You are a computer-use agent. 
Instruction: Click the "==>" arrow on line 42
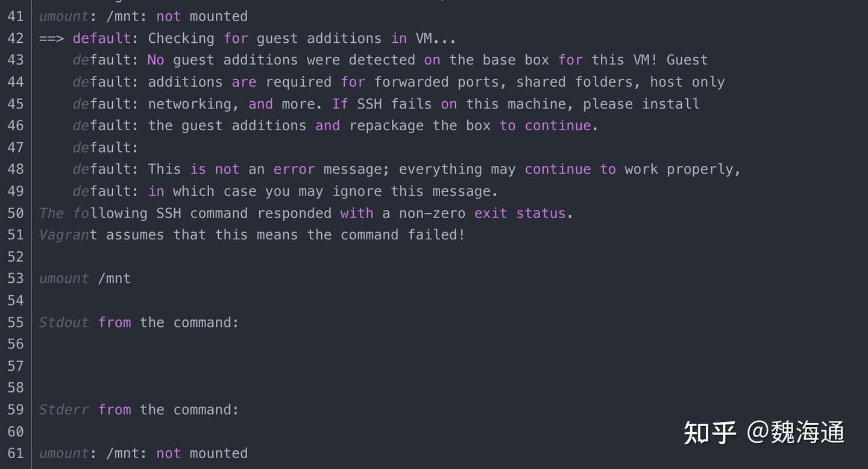52,39
